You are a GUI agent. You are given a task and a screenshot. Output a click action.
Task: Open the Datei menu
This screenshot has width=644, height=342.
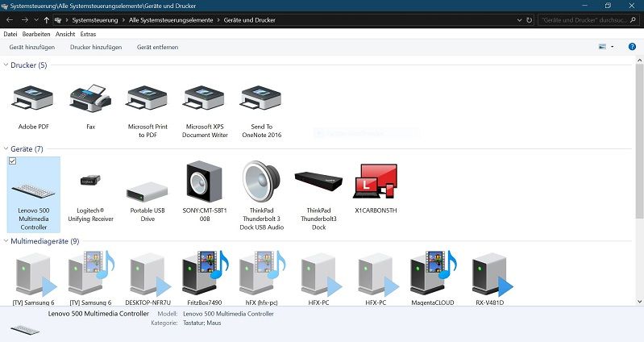(10, 34)
